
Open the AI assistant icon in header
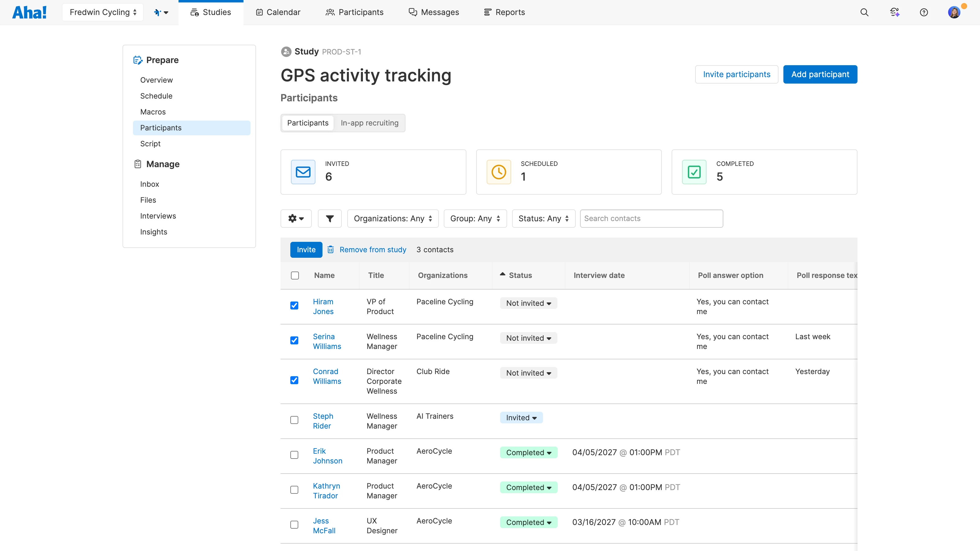click(894, 12)
